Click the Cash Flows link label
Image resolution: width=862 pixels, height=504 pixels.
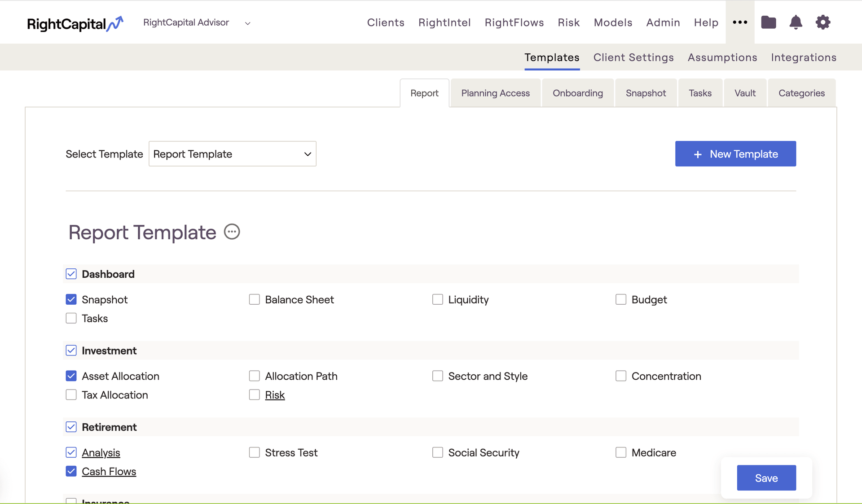[x=109, y=471]
